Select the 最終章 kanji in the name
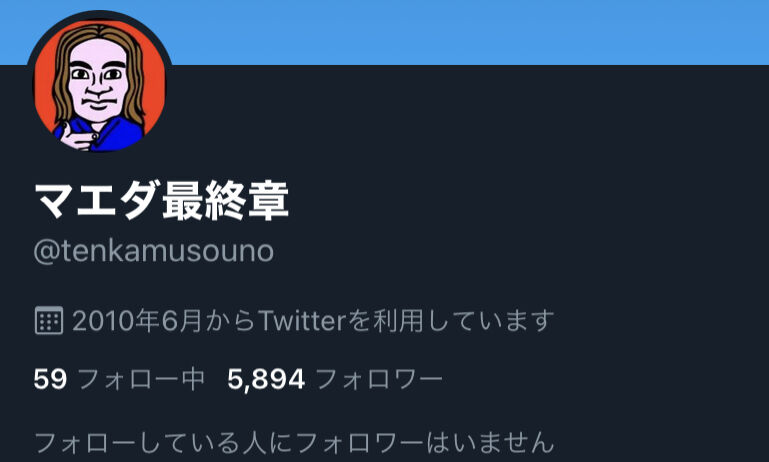The width and height of the screenshot is (769, 462). tap(226, 201)
